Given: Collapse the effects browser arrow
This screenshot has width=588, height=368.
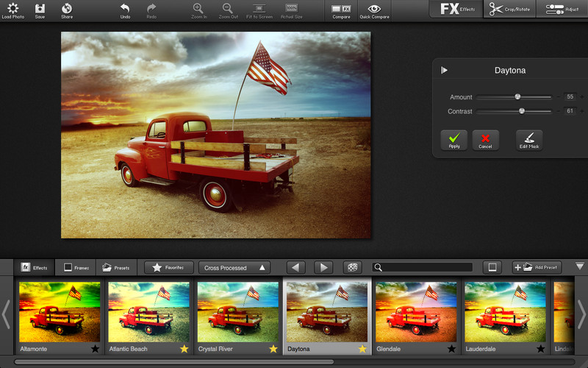Looking at the screenshot, I should click(x=579, y=266).
